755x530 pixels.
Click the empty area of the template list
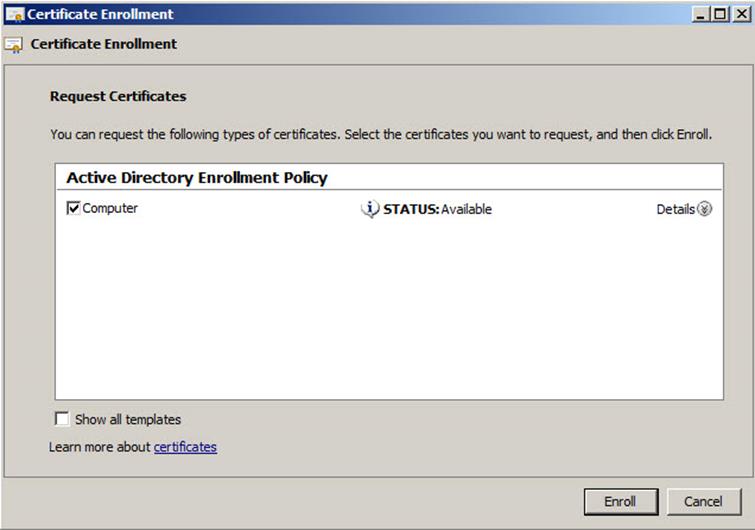coord(388,310)
